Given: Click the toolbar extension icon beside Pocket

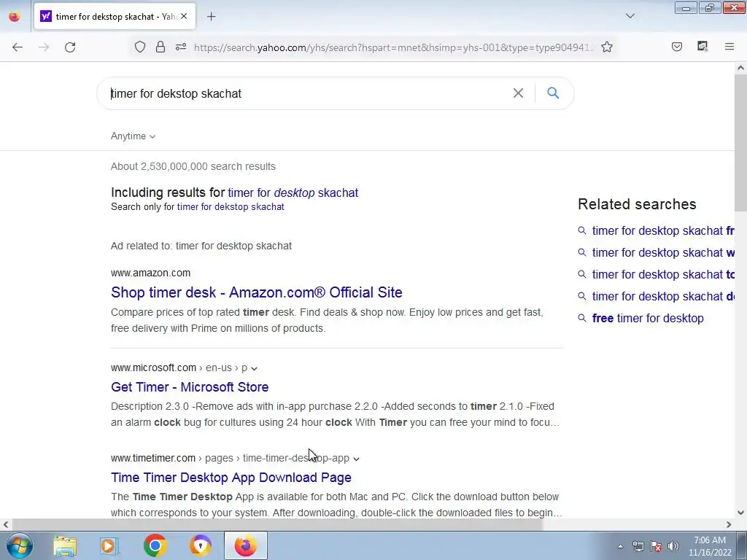Looking at the screenshot, I should tap(703, 47).
